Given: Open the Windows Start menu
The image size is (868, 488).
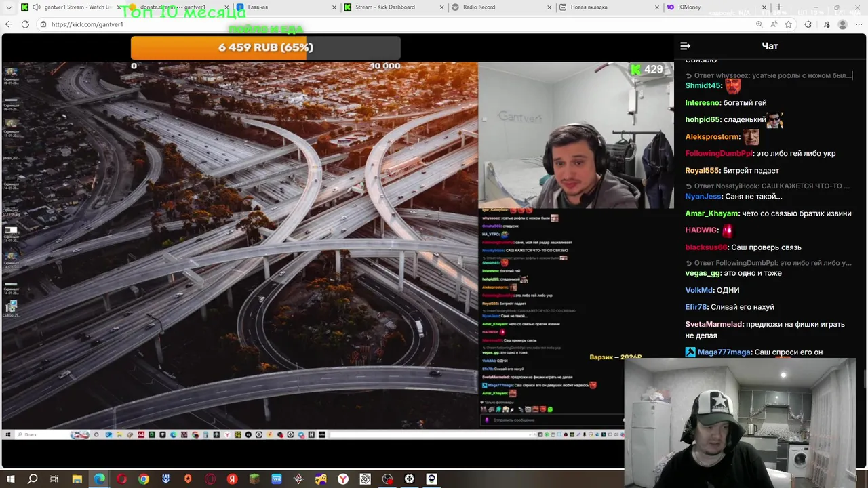Looking at the screenshot, I should click(11, 479).
